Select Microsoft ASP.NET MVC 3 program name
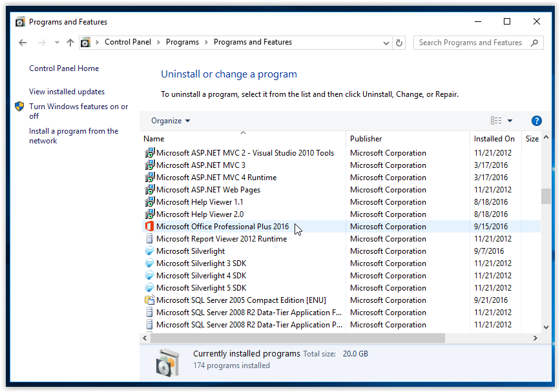Viewport: 560px width, 392px height. [201, 165]
